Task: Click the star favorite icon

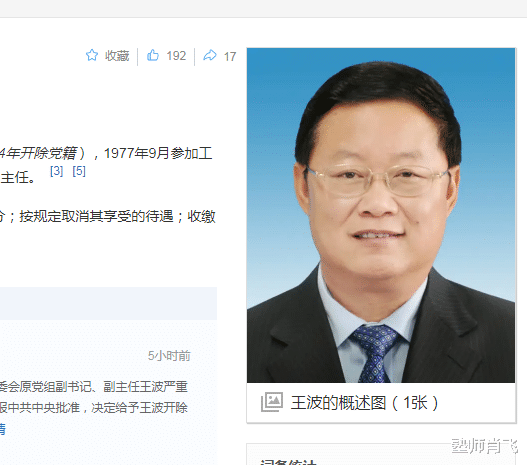Action: (x=92, y=55)
